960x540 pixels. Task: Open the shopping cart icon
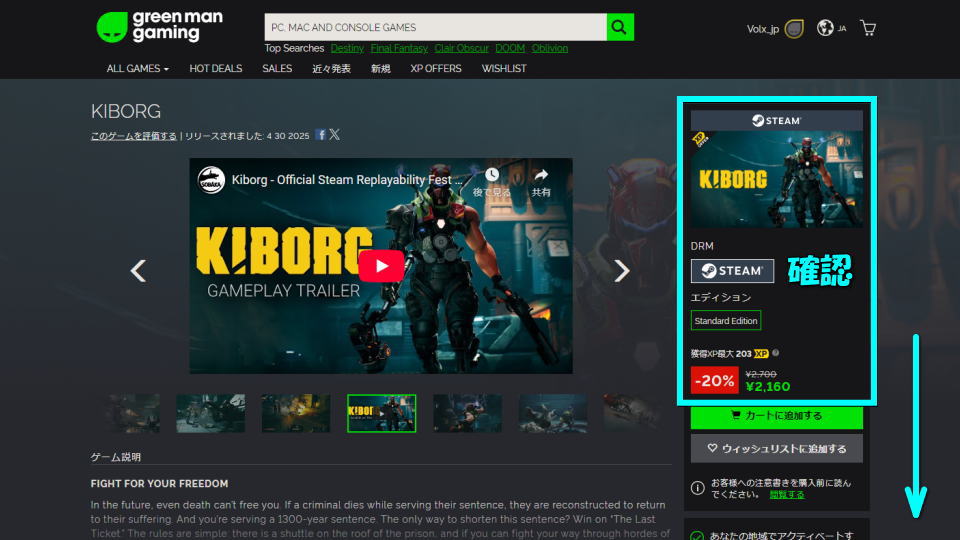click(x=868, y=28)
